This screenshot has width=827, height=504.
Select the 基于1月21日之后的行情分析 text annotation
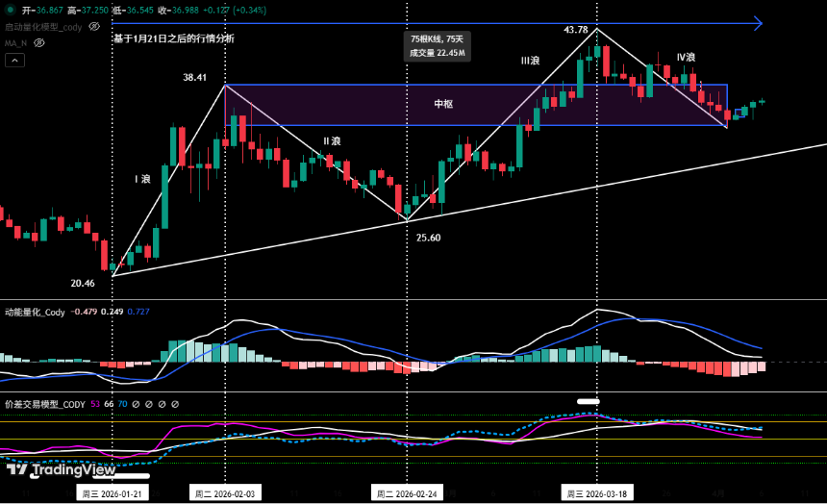click(x=173, y=38)
